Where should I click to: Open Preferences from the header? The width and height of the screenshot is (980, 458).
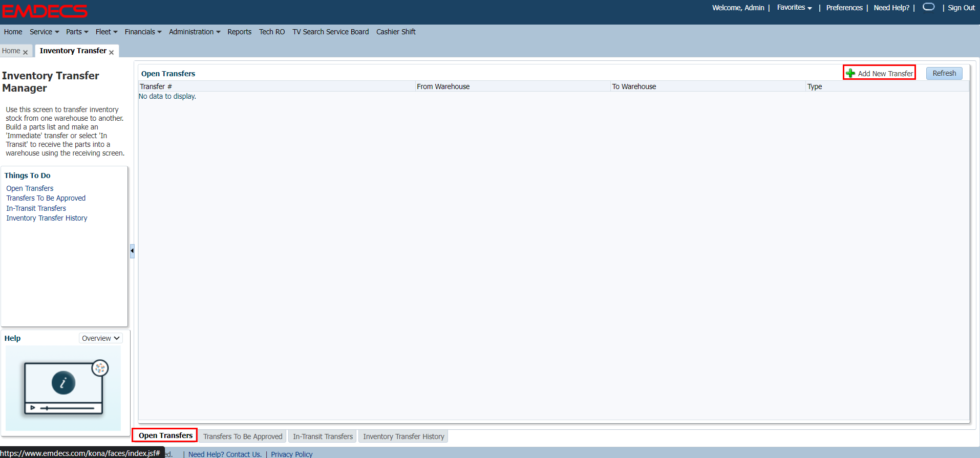pos(844,8)
